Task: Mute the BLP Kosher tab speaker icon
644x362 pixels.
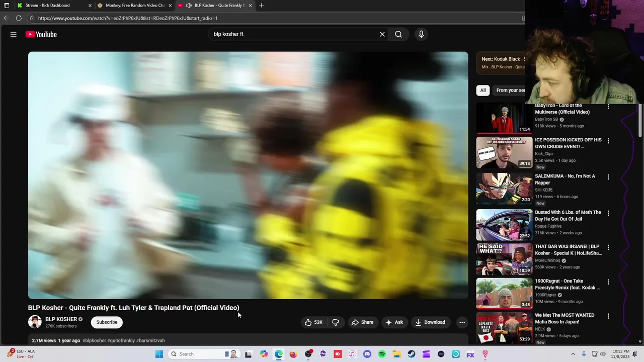Action: pos(188,6)
